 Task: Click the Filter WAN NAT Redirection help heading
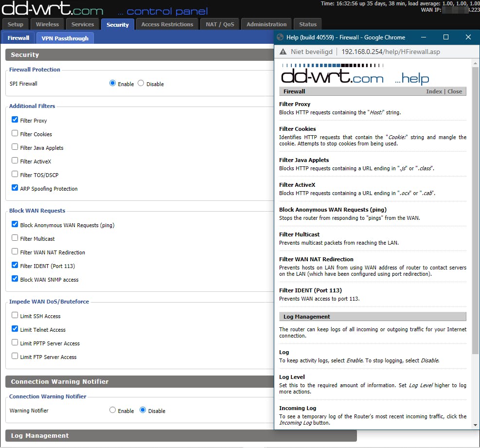coord(316,259)
